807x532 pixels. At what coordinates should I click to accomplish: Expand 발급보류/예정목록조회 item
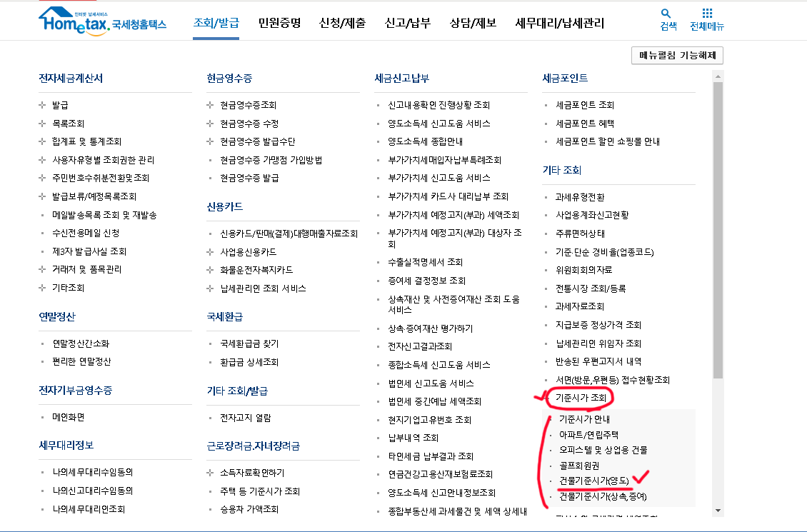click(42, 196)
